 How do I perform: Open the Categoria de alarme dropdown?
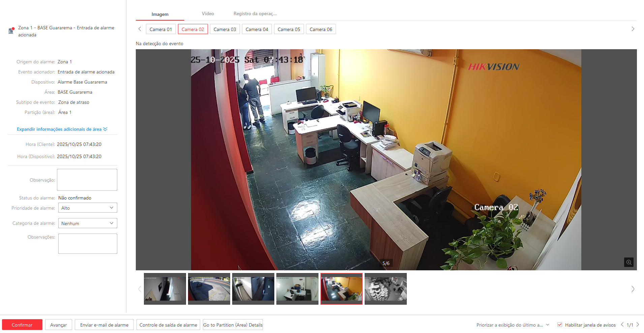click(88, 223)
